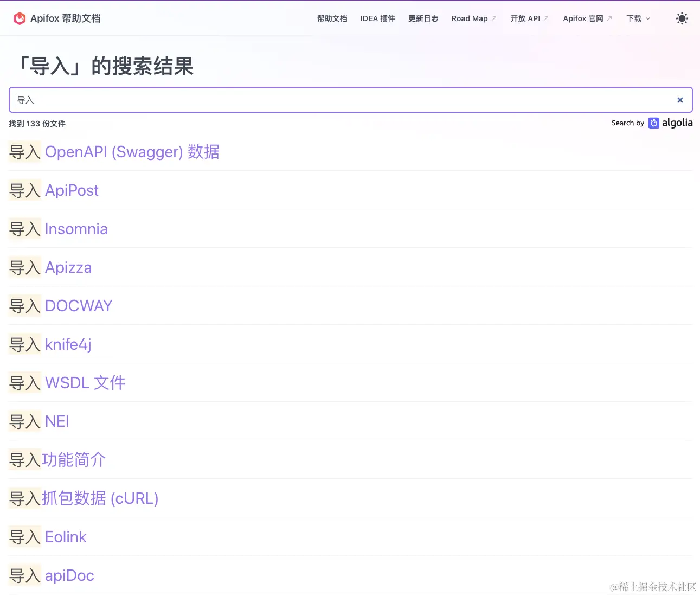Open the 导入 knife4j result

[50, 344]
